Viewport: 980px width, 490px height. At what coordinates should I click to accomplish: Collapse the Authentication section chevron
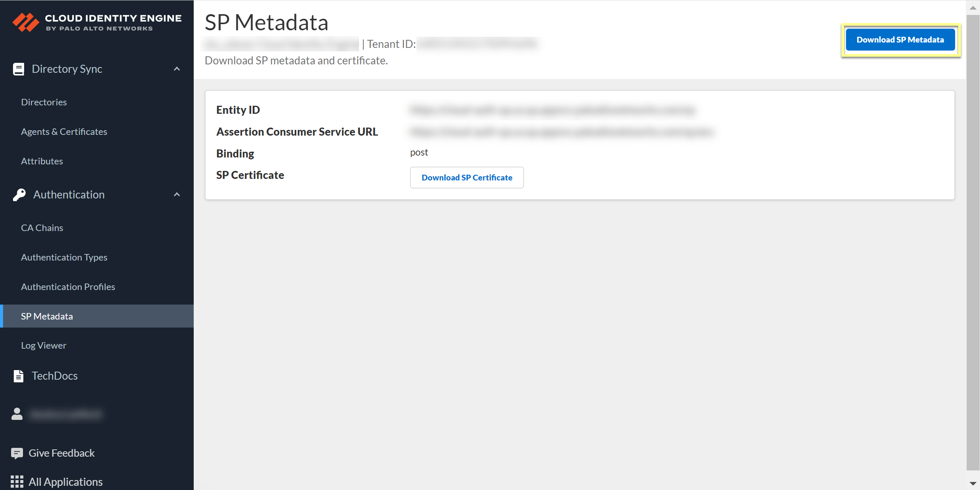(177, 195)
